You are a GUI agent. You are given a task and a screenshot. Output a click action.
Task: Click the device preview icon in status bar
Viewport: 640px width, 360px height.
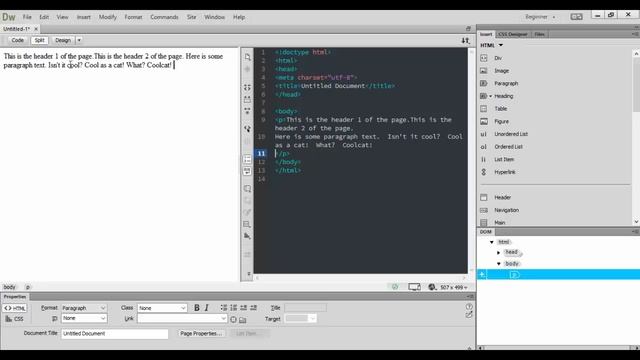tap(414, 287)
